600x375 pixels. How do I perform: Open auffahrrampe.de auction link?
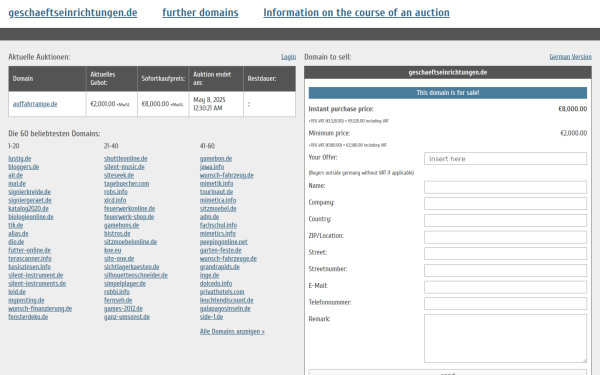click(x=35, y=104)
